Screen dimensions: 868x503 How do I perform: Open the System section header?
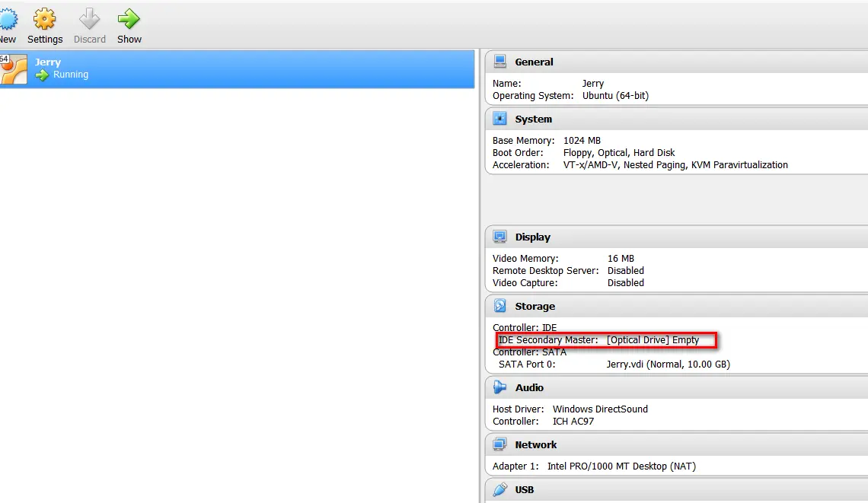click(677, 119)
